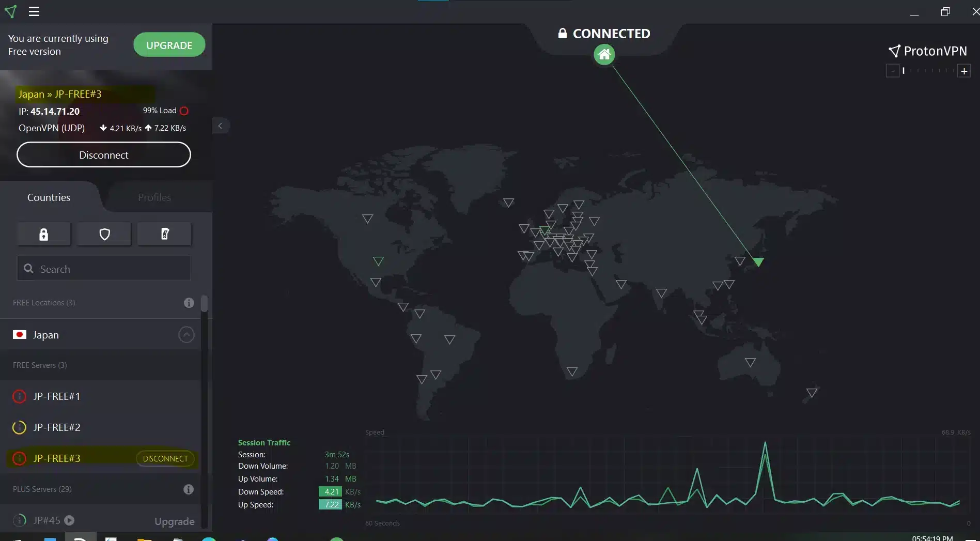Click the green United States marker on map
This screenshot has width=980, height=541.
tap(378, 261)
